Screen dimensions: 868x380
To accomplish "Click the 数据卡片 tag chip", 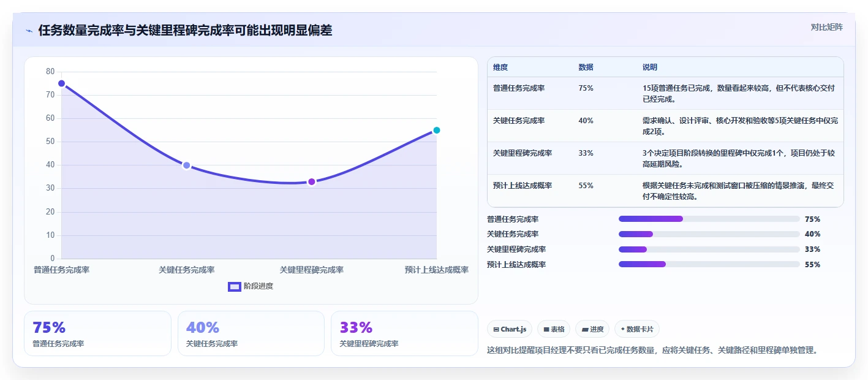I will (x=637, y=329).
